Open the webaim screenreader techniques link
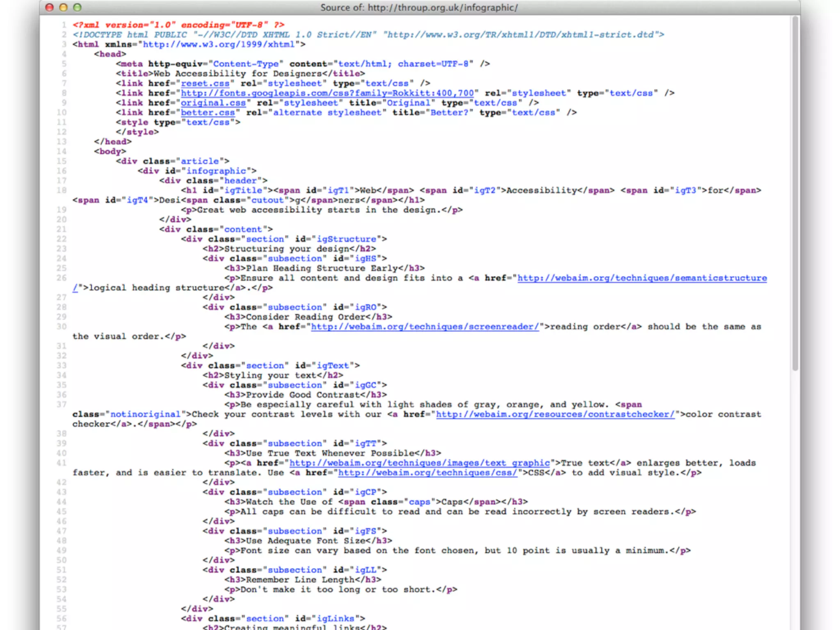The image size is (840, 630). click(425, 327)
